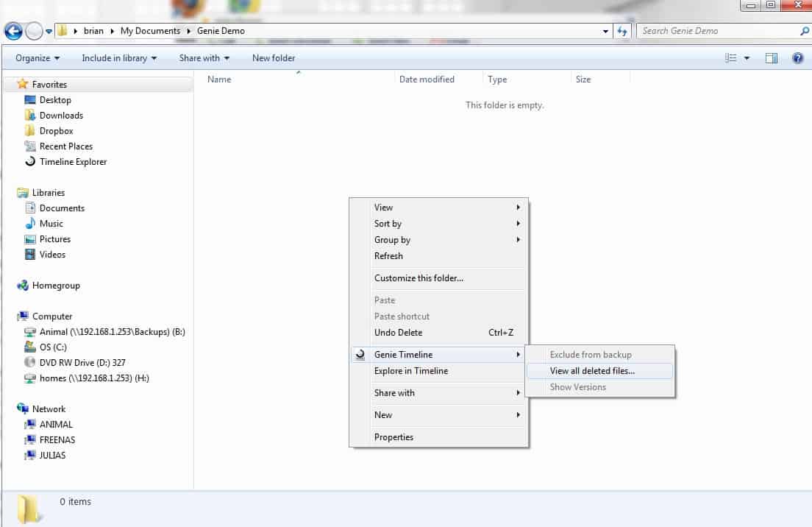
Task: Open homes (H:) network drive
Action: point(94,378)
